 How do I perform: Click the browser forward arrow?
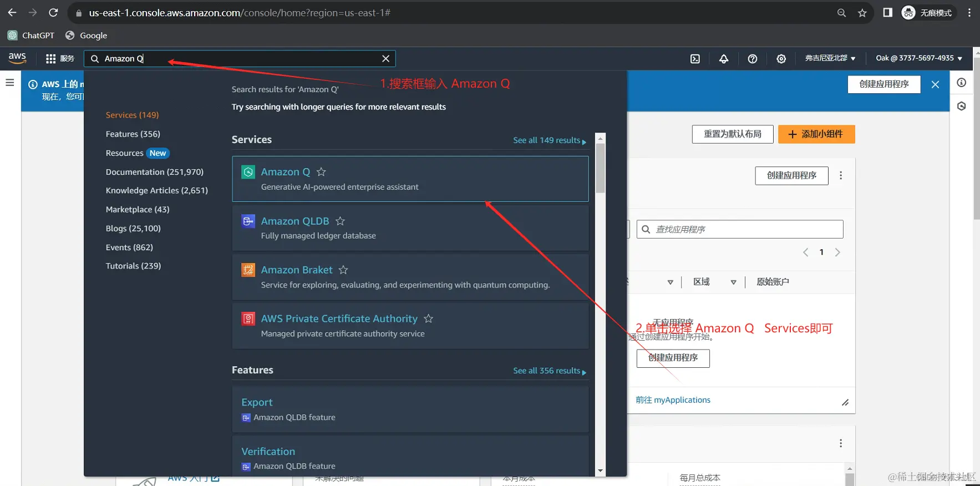tap(33, 13)
